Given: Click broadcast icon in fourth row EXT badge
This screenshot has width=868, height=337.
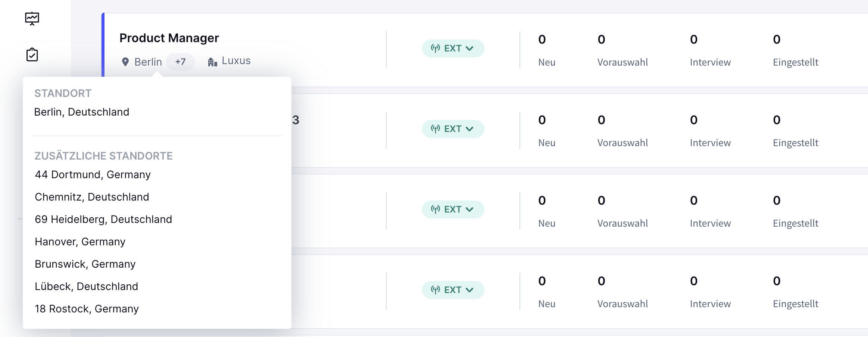Looking at the screenshot, I should click(435, 290).
